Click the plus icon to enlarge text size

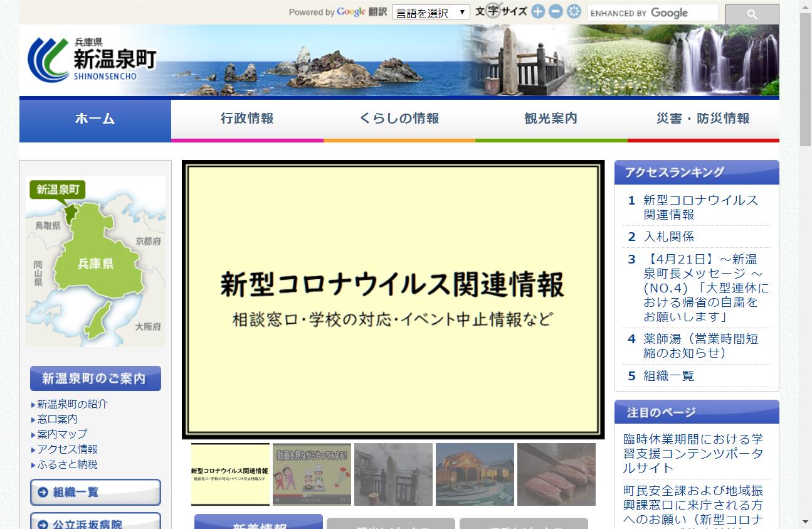537,11
